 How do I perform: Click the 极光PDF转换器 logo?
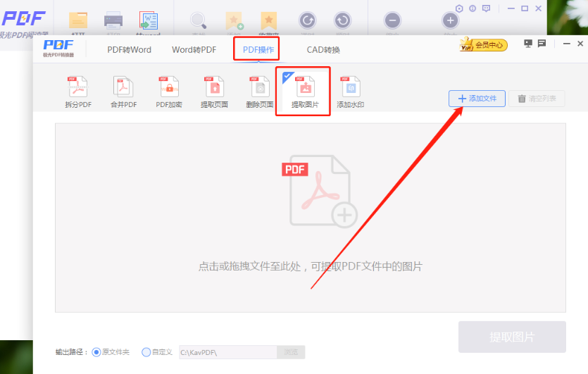tap(58, 49)
